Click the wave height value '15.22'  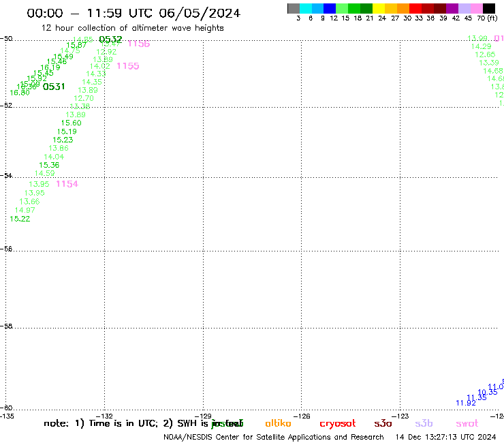20,219
